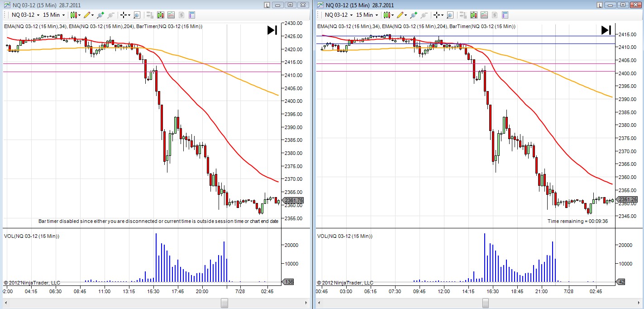This screenshot has width=644, height=309.
Task: Click the 2430.00 price axis label, left chart
Action: 293,23
